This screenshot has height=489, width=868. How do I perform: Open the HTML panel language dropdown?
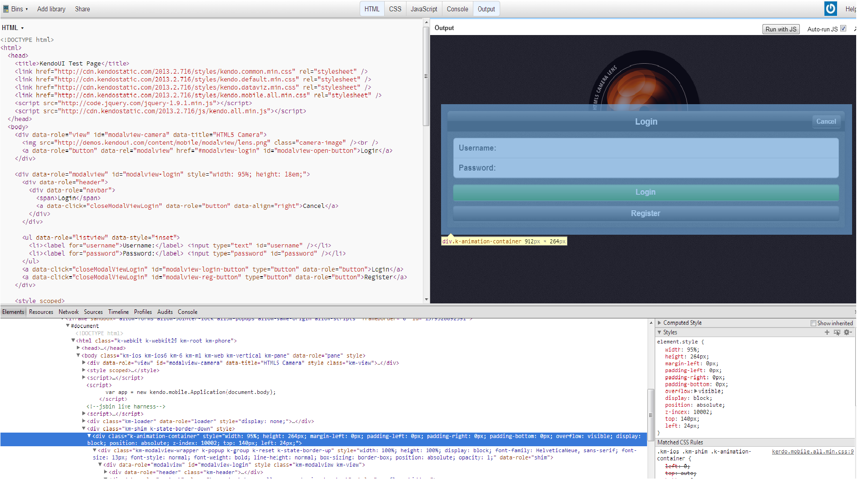tap(13, 28)
